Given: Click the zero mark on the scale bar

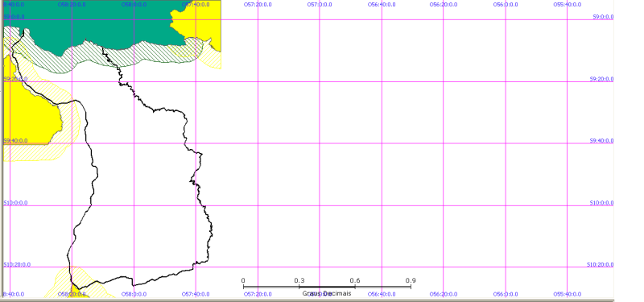Looking at the screenshot, I should (243, 280).
